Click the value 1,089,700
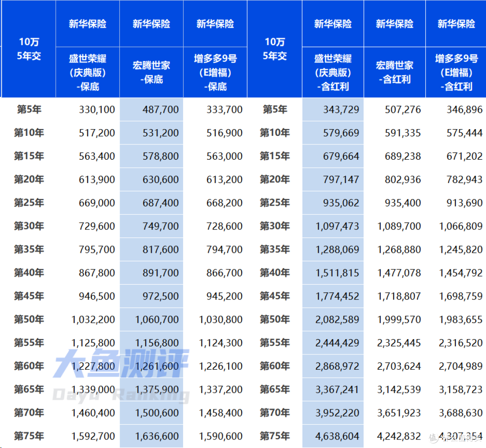Screen dimensions: 486x448 pos(399,226)
